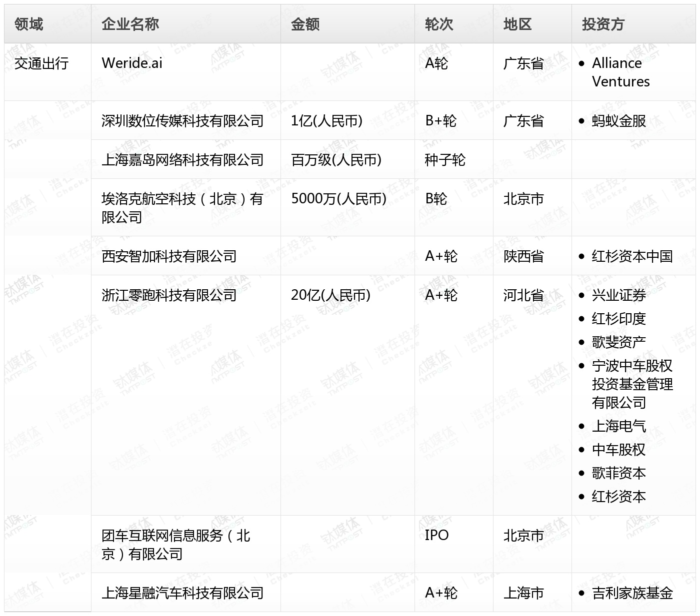The image size is (700, 616).
Task: Click the IPO round cell
Action: (436, 535)
